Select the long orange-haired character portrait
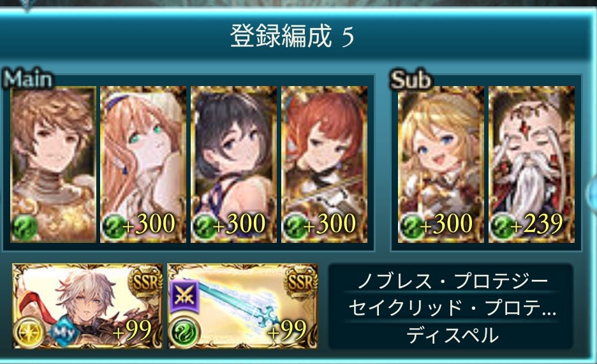597x364 pixels. [143, 164]
